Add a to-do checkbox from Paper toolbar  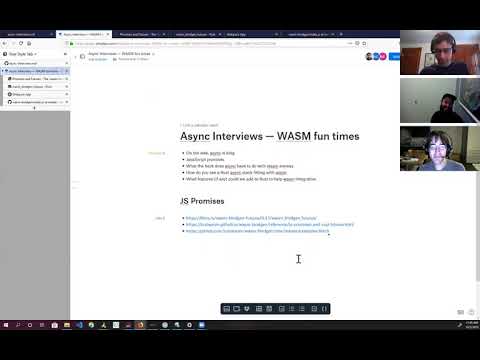pyautogui.click(x=281, y=309)
